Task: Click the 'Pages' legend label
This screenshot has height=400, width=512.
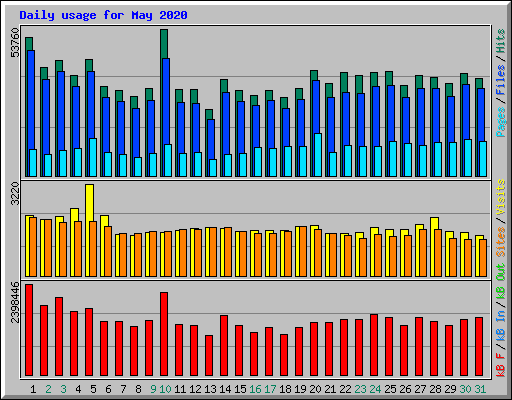Action: 501,122
